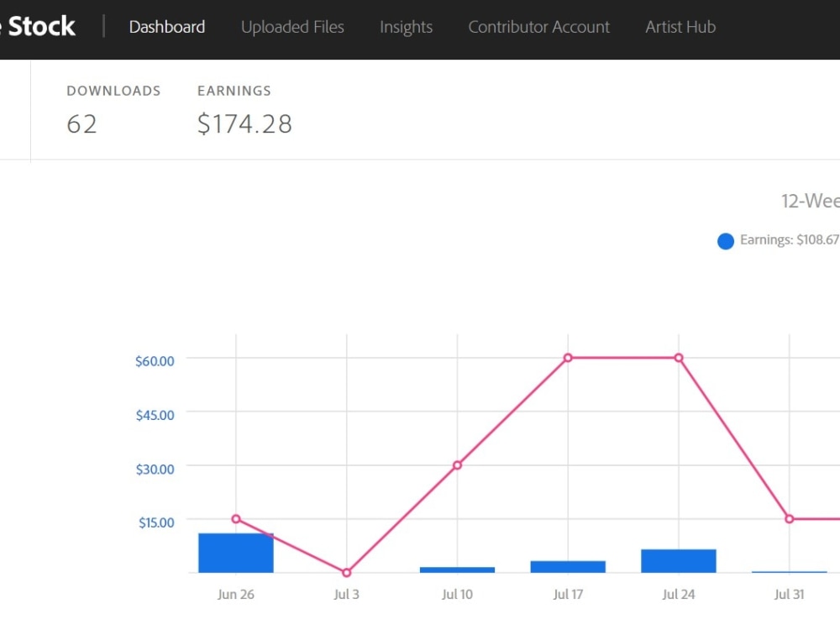Image resolution: width=840 pixels, height=630 pixels.
Task: Visit the Artist Hub
Action: pyautogui.click(x=680, y=27)
